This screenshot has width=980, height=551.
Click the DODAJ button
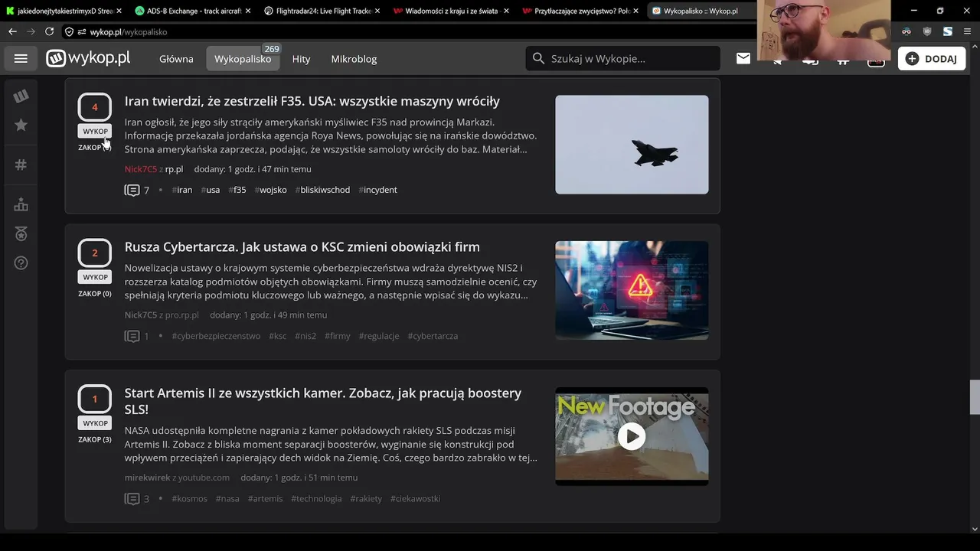click(x=932, y=59)
